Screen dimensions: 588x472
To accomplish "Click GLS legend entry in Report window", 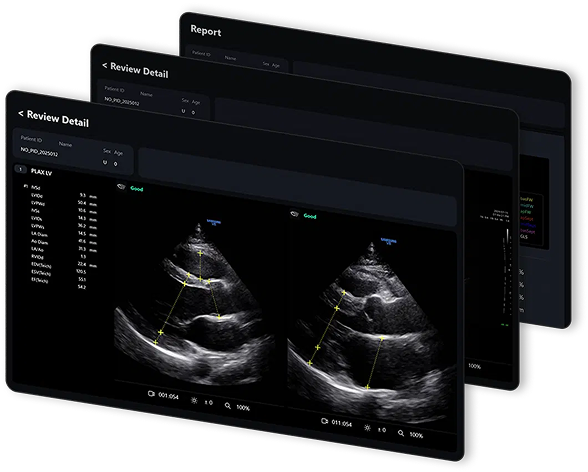I will [524, 237].
